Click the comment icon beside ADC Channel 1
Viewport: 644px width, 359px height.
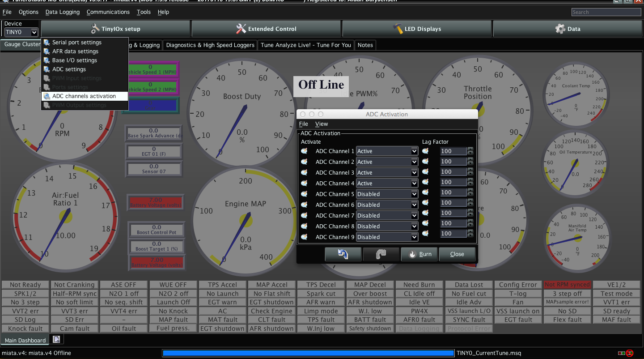coord(305,151)
